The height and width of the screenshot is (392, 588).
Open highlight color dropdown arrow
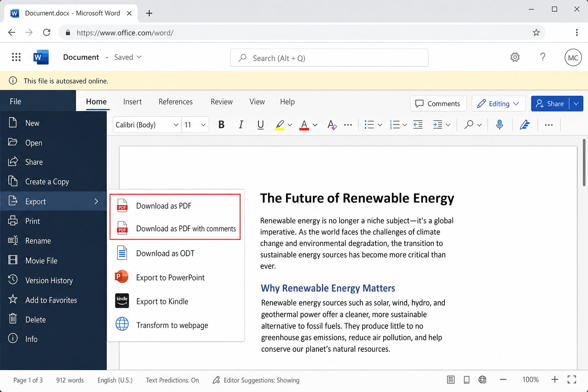tap(290, 125)
